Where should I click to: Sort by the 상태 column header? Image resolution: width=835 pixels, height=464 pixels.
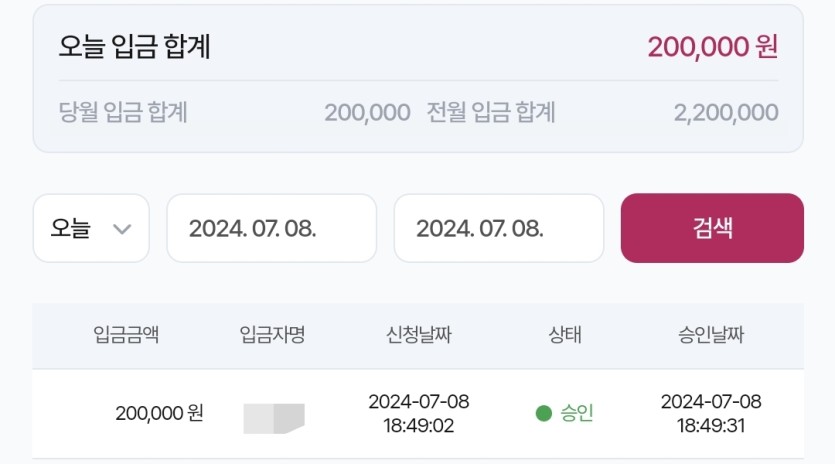[x=565, y=335]
